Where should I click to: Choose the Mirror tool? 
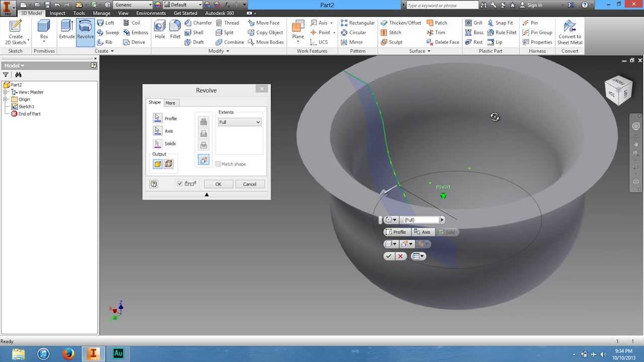coord(351,42)
